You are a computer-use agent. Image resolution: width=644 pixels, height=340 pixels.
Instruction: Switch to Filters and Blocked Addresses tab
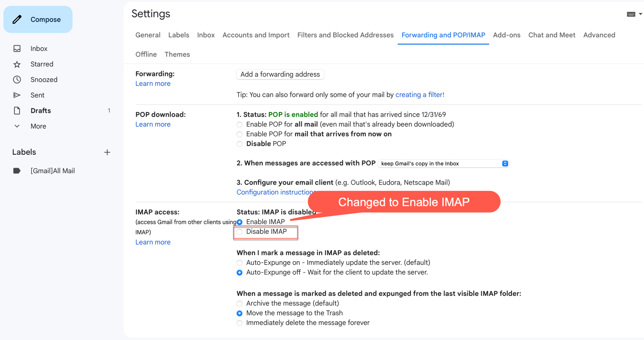pyautogui.click(x=345, y=35)
